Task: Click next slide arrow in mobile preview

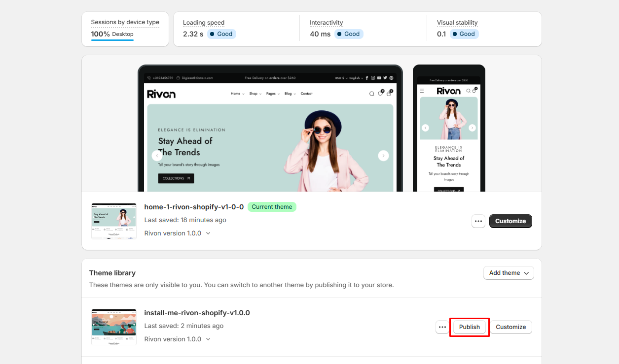Action: pyautogui.click(x=472, y=128)
